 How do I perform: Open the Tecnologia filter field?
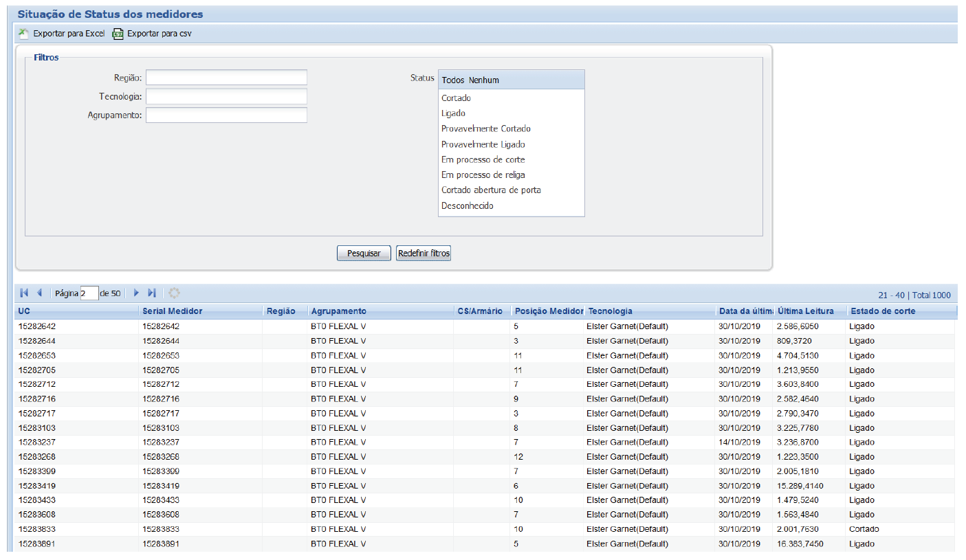tap(226, 96)
